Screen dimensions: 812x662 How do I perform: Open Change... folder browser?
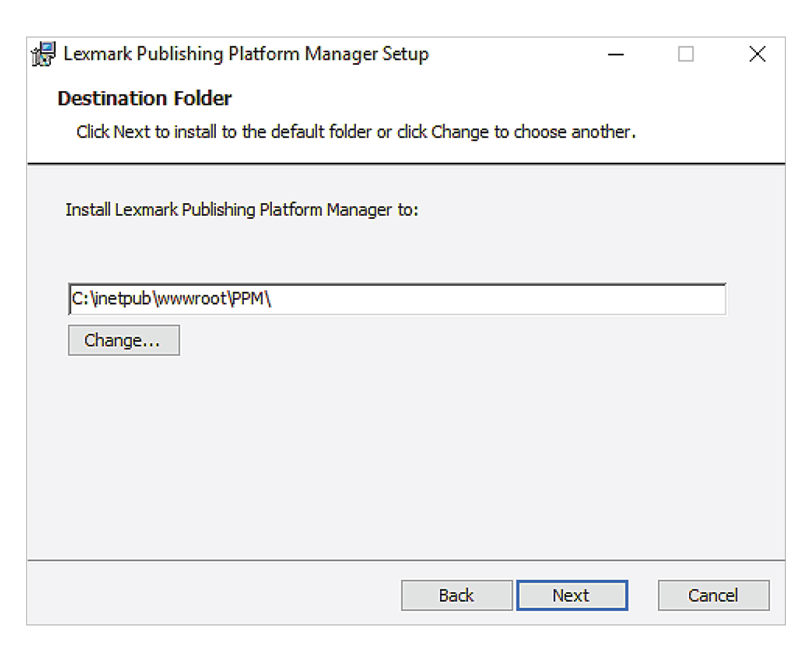(124, 340)
